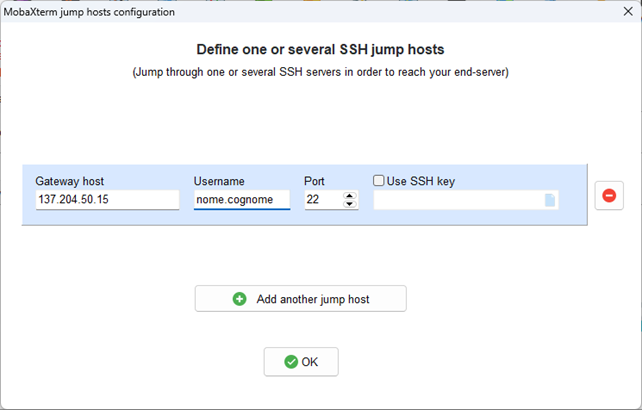Increase the port number with the up arrow
The width and height of the screenshot is (642, 410).
tap(349, 196)
